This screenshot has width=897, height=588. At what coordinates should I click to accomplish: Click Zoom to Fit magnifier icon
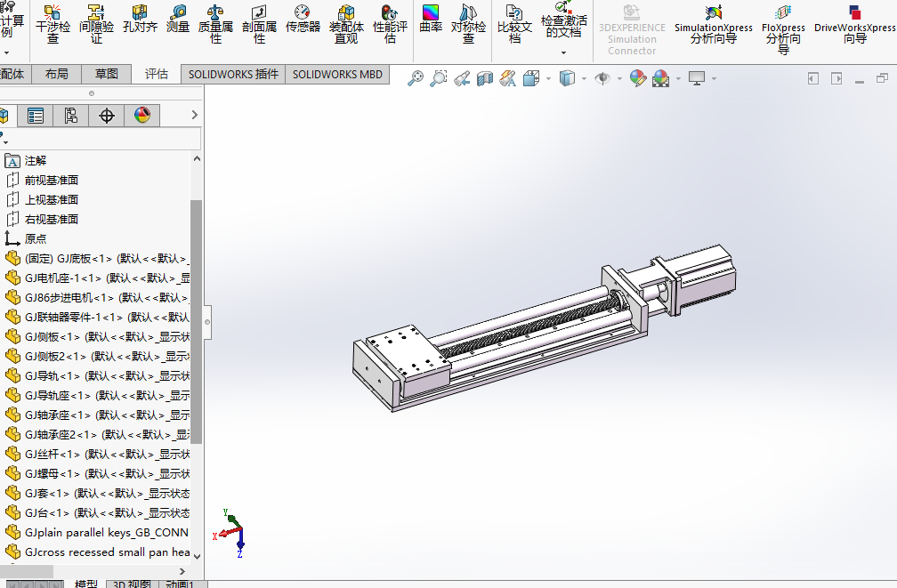(416, 78)
